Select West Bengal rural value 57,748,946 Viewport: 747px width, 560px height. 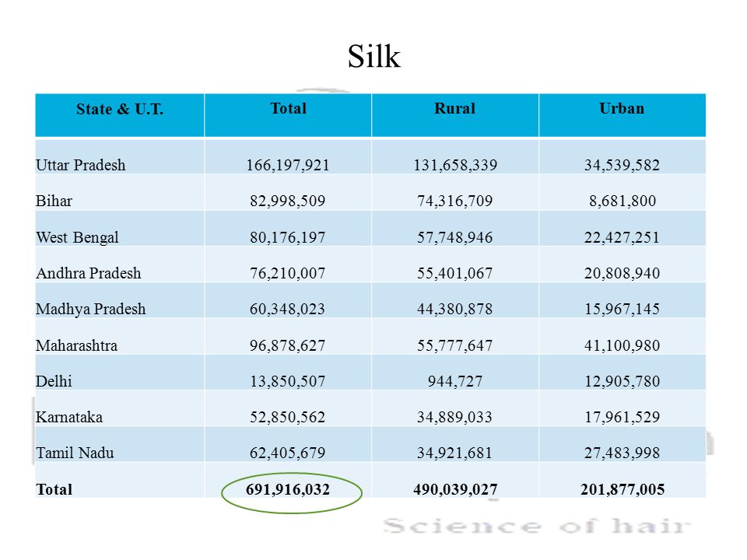[455, 237]
